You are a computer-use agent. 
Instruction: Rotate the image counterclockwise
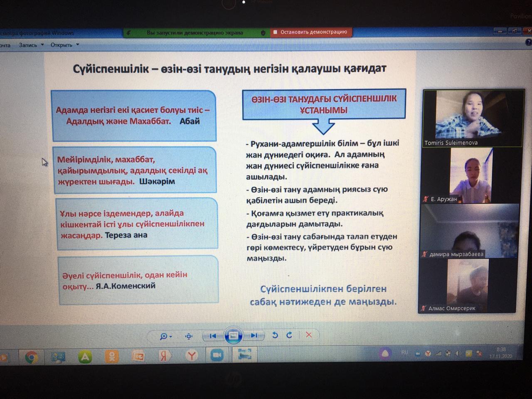[x=275, y=335]
